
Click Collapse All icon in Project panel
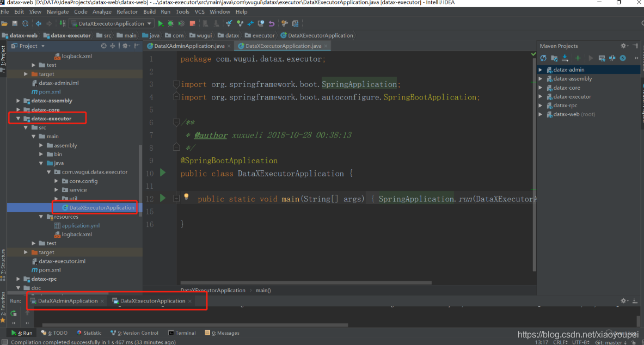(112, 46)
